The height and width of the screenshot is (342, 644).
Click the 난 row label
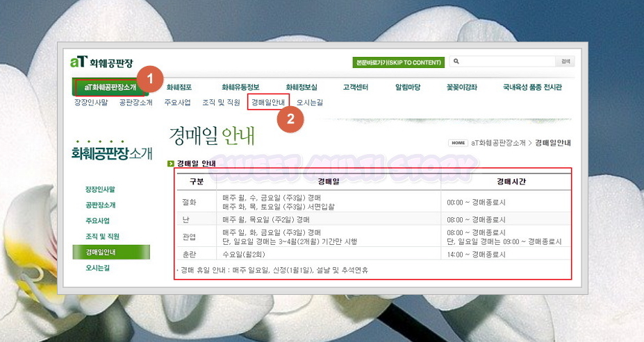coord(185,220)
